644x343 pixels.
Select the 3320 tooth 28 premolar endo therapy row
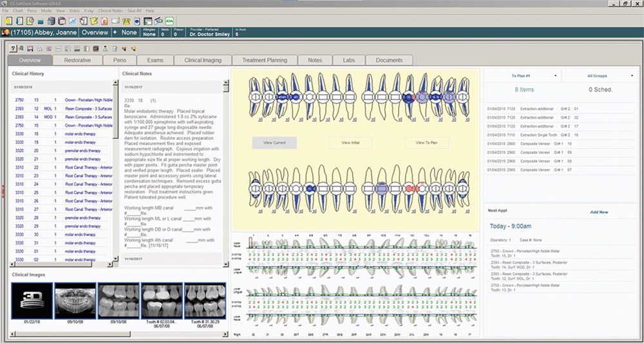62,217
